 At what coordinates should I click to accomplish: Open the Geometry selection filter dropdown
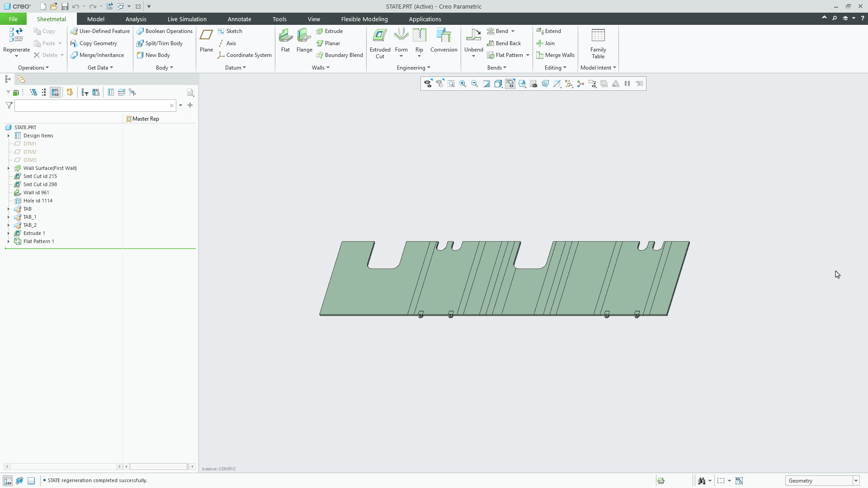(856, 481)
